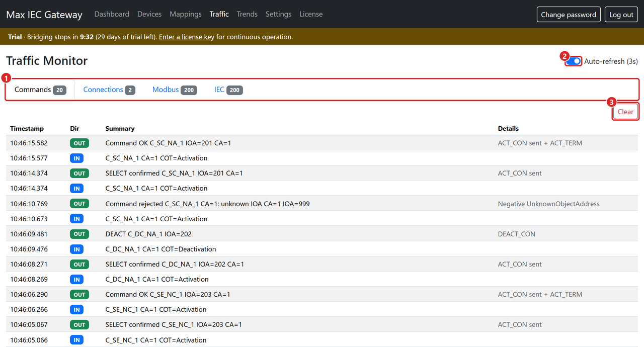Open the Modbus traffic tab
The image size is (644, 347).
tap(175, 90)
